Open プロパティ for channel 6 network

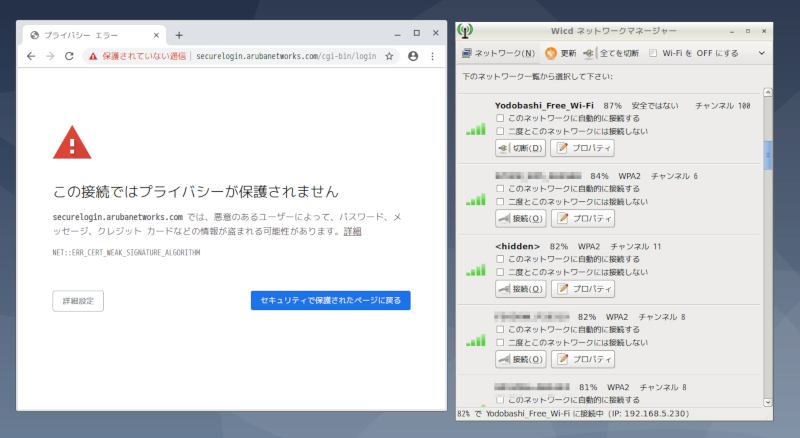[583, 218]
